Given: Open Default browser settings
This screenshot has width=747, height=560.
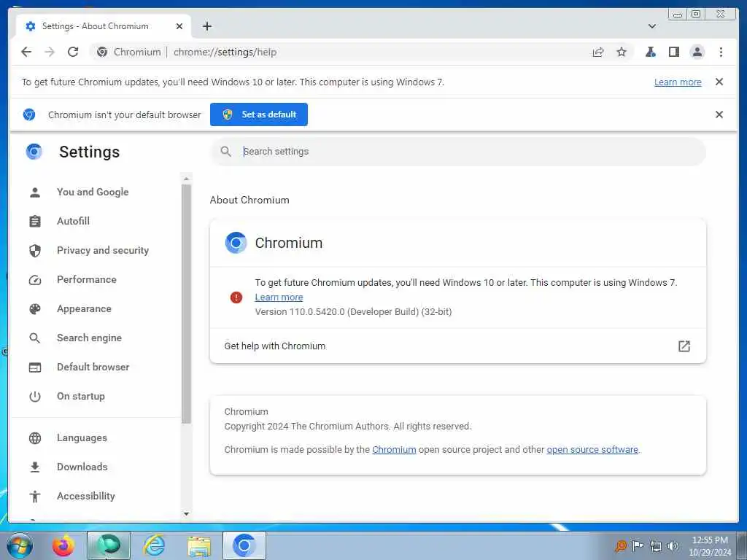Looking at the screenshot, I should pos(93,367).
